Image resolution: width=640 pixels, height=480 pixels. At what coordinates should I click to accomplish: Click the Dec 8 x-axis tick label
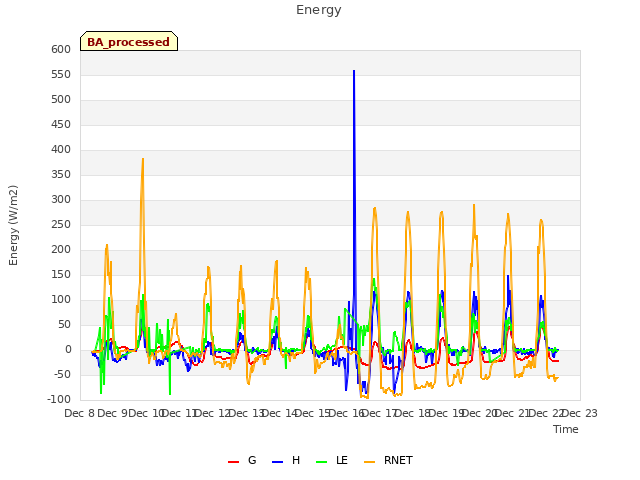click(x=79, y=413)
